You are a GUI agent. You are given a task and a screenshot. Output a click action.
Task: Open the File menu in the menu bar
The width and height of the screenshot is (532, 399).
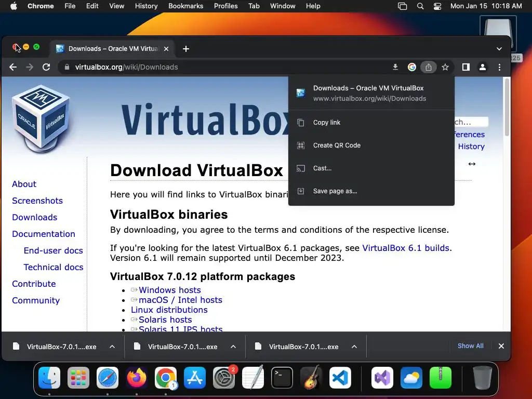coord(70,6)
